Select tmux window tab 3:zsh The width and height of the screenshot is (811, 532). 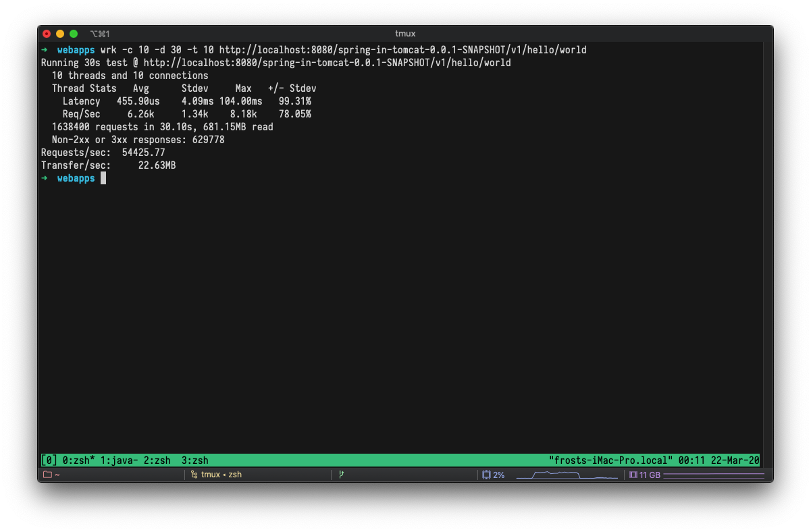195,460
